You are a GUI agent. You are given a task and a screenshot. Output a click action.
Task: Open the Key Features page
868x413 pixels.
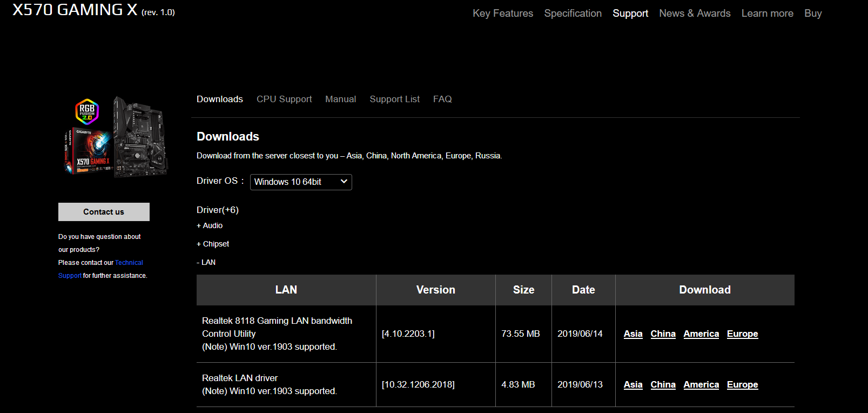click(503, 14)
